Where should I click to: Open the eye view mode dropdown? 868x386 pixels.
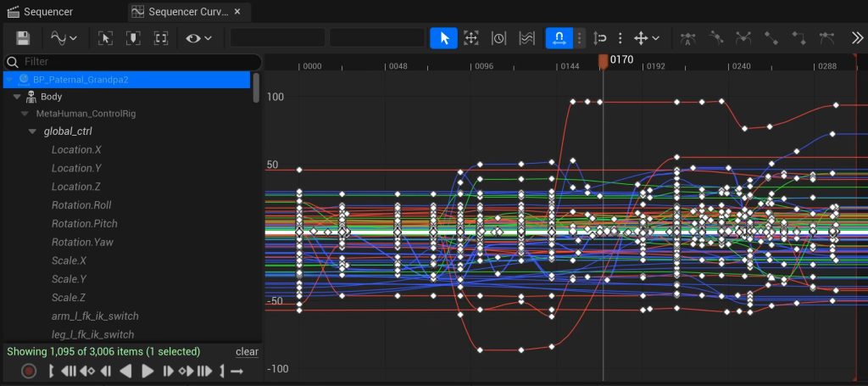pos(198,38)
